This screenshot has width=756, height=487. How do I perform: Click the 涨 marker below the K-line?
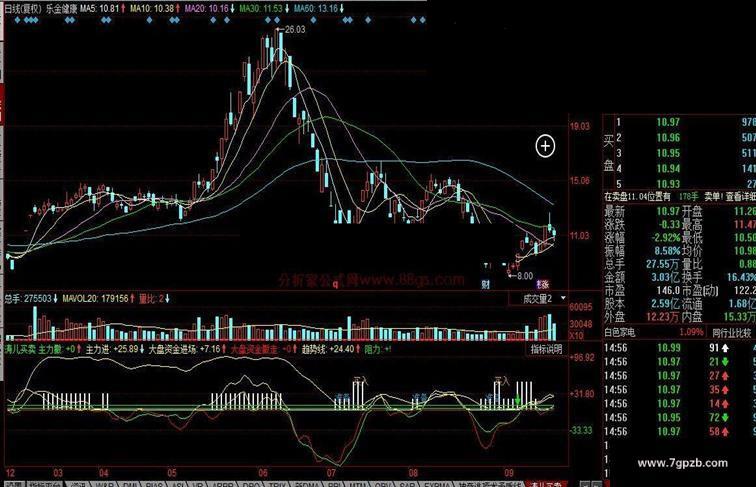click(543, 284)
